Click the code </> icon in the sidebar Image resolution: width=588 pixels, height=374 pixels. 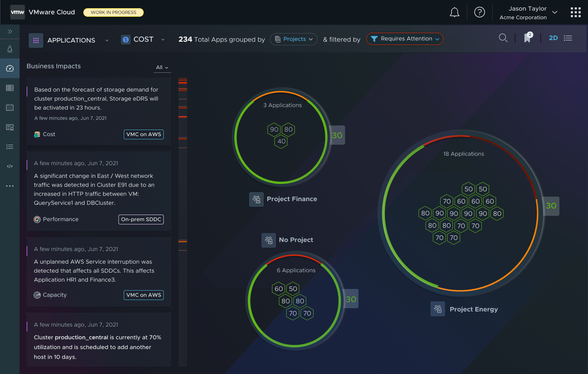10,166
